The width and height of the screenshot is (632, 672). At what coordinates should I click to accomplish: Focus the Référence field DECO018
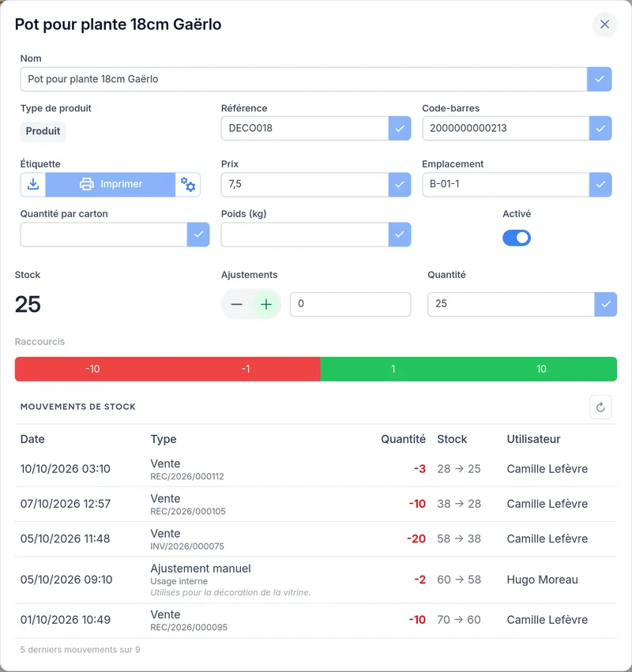[305, 128]
